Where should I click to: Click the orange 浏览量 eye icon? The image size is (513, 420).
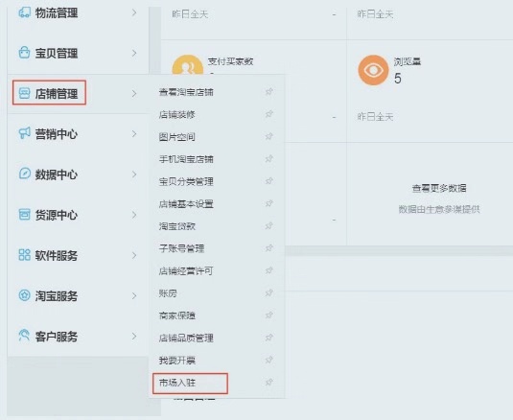[373, 70]
